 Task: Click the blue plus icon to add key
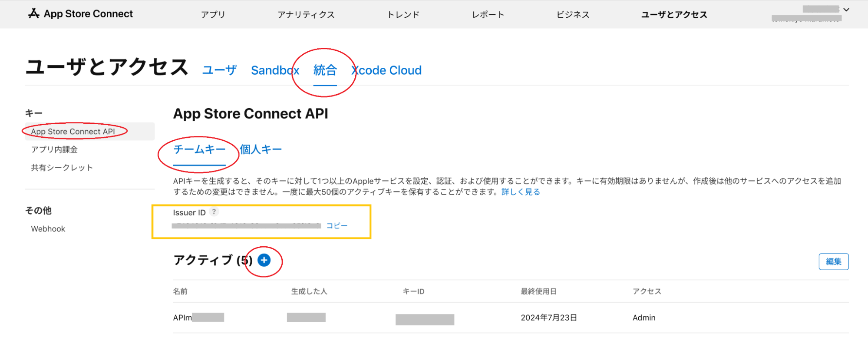264,260
